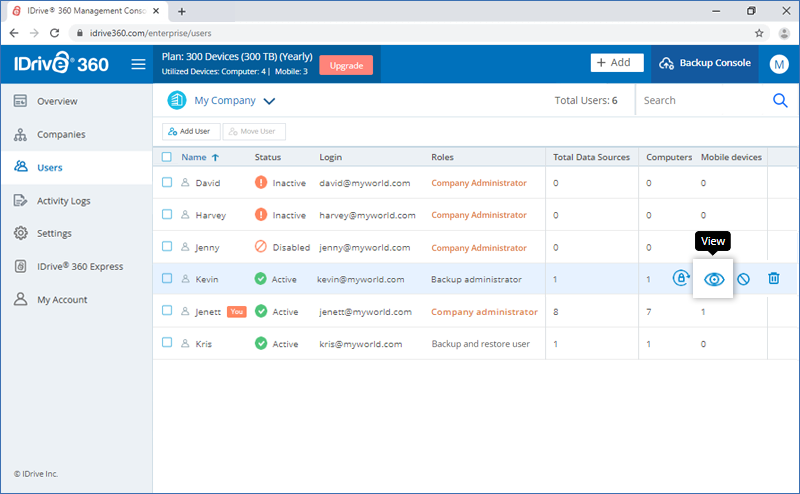This screenshot has width=800, height=494.
Task: Click the IDrive 360 logo
Action: tap(61, 63)
